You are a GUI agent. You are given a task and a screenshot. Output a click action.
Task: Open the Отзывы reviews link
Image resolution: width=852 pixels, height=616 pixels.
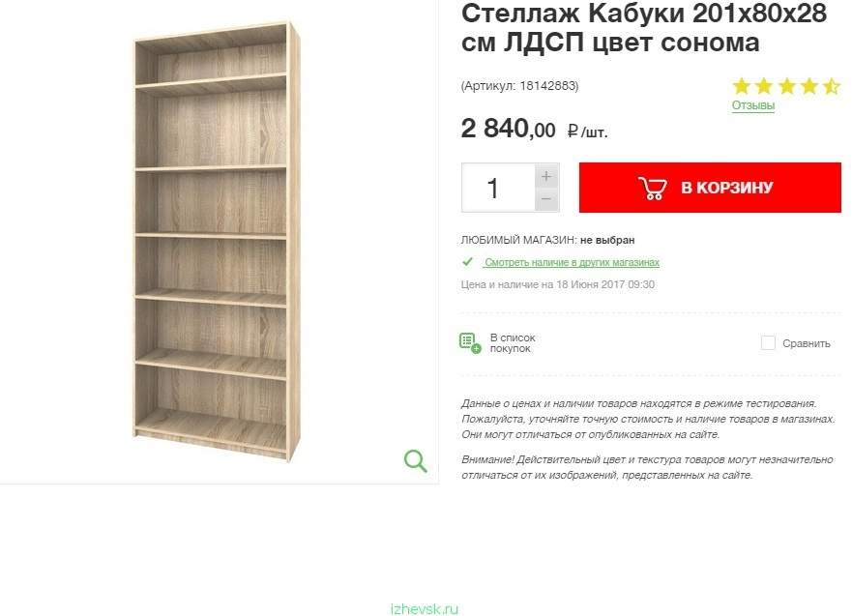coord(753,105)
